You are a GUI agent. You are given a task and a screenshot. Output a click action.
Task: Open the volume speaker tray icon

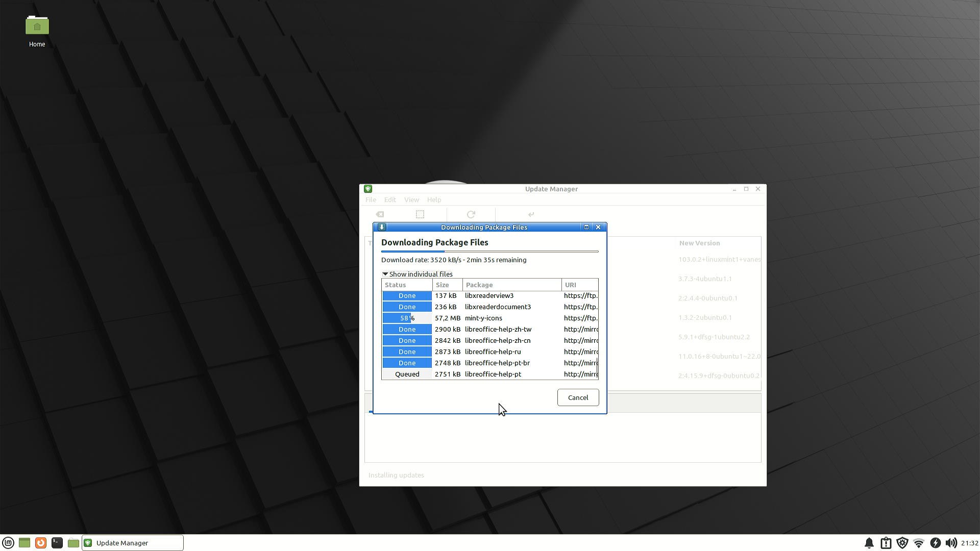coord(951,543)
